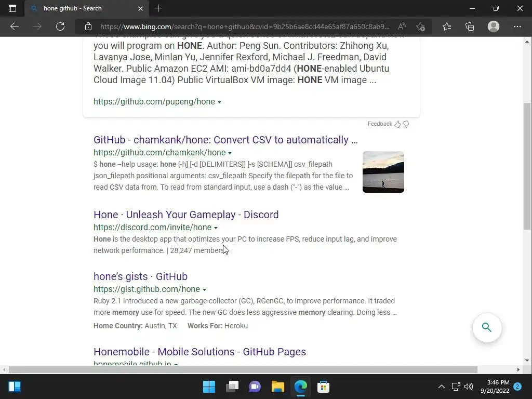The width and height of the screenshot is (532, 399).
Task: Open Edge Settings and more menu
Action: [x=517, y=26]
